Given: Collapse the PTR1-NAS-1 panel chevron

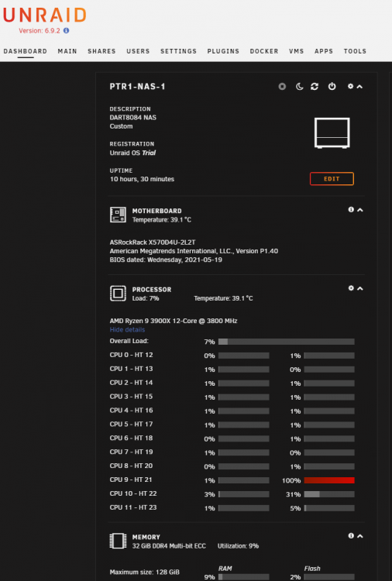Looking at the screenshot, I should click(x=359, y=86).
